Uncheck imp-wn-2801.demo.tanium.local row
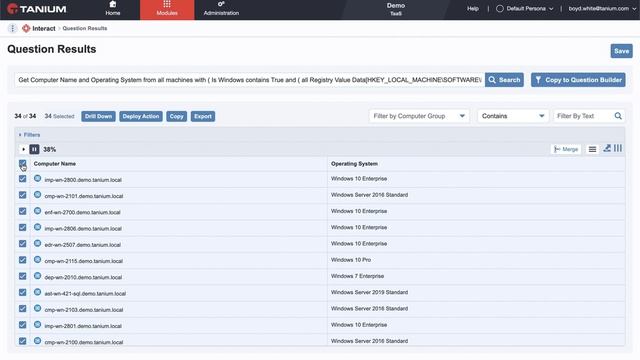 (x=22, y=325)
